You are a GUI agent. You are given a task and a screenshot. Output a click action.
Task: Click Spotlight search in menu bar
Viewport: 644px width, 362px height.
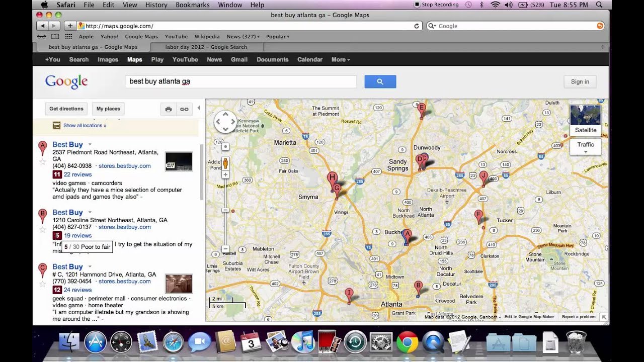pyautogui.click(x=599, y=5)
